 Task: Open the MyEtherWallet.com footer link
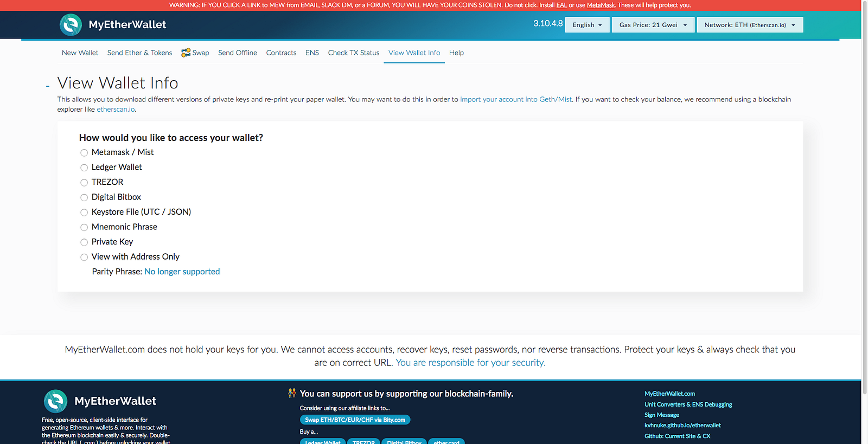(669, 394)
